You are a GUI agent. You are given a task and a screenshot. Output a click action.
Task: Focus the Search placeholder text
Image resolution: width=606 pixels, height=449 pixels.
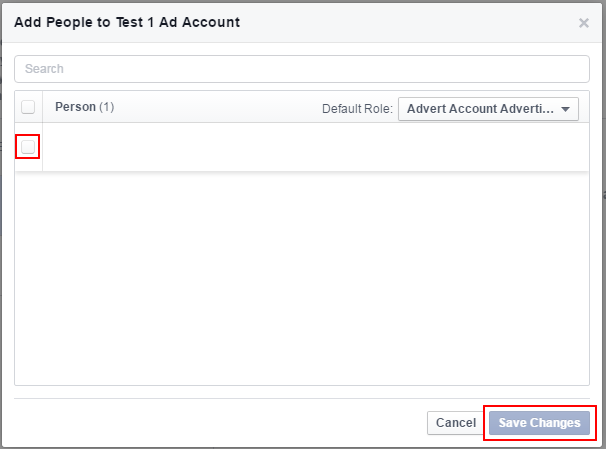(x=44, y=69)
